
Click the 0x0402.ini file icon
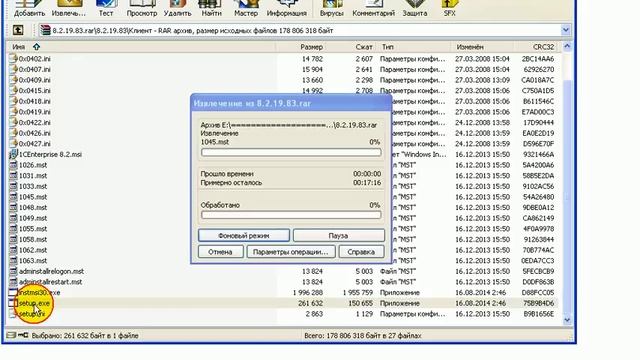[13, 58]
